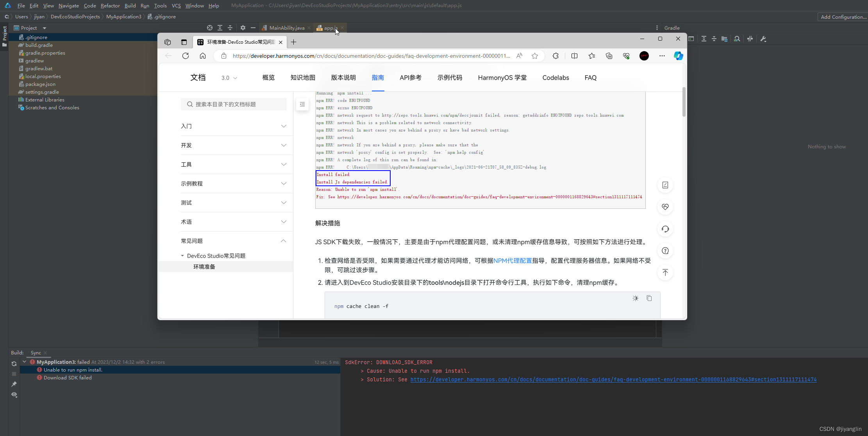This screenshot has width=868, height=436.
Task: Click Gradle analyze dependencies icon
Action: click(x=737, y=39)
